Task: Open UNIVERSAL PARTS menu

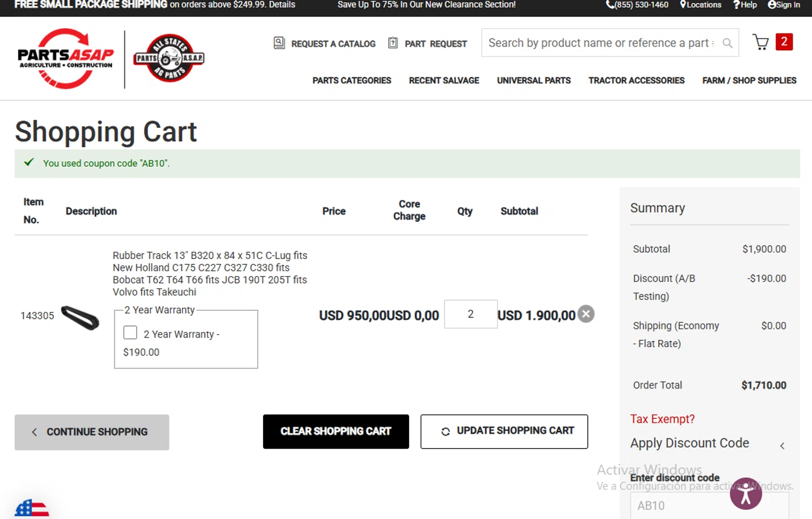Action: pyautogui.click(x=534, y=81)
